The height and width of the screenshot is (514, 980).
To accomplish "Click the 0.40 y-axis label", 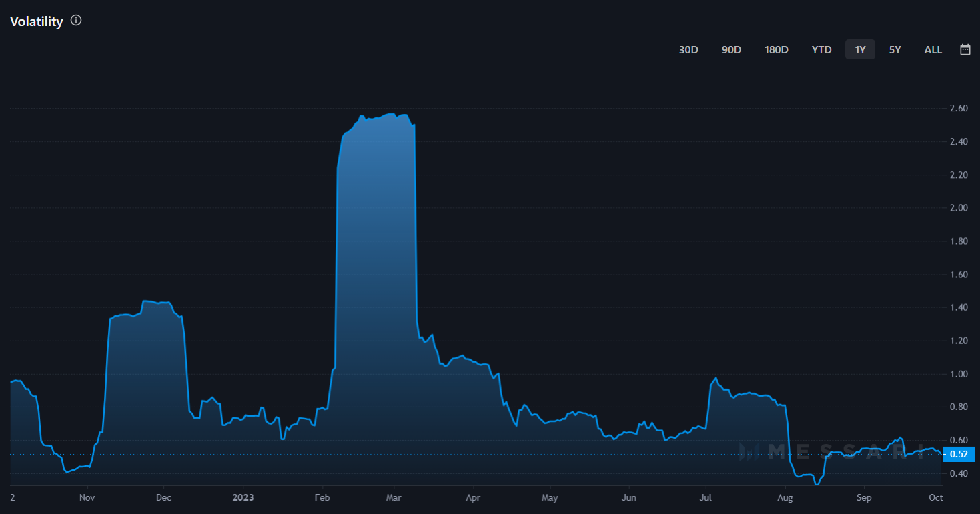I will pyautogui.click(x=959, y=474).
